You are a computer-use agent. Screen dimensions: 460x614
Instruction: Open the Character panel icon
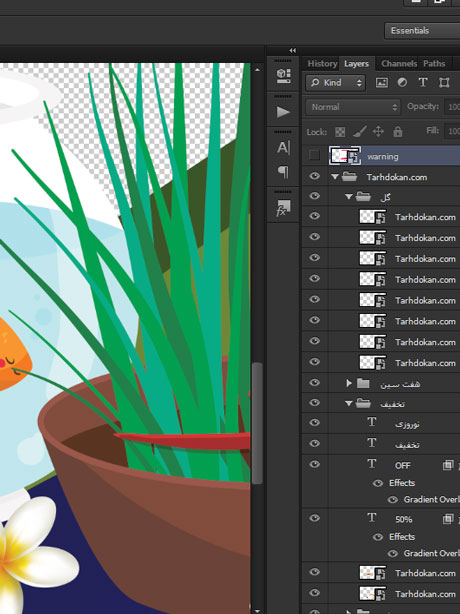(283, 148)
